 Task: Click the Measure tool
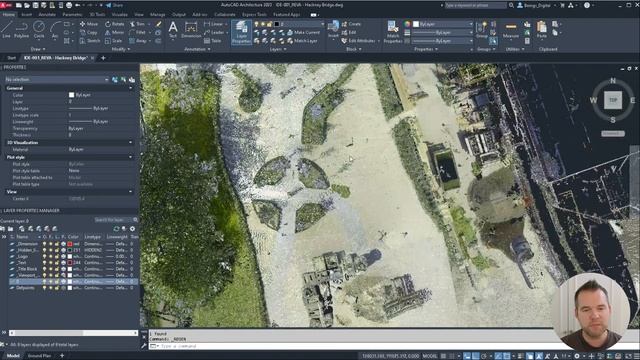pyautogui.click(x=511, y=30)
